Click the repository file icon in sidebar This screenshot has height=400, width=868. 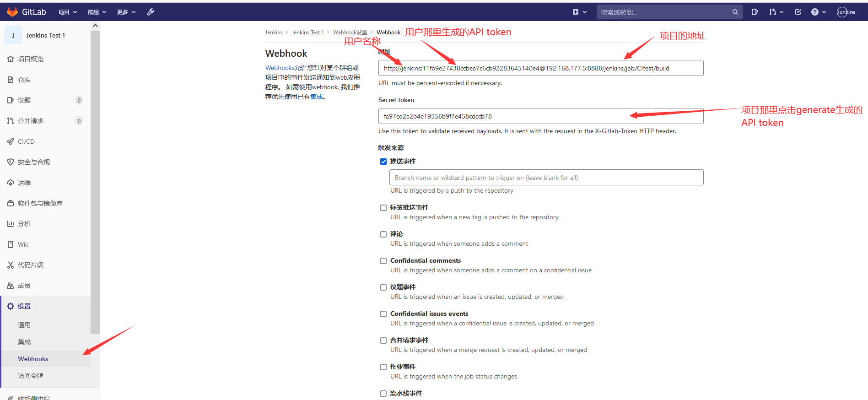click(11, 80)
